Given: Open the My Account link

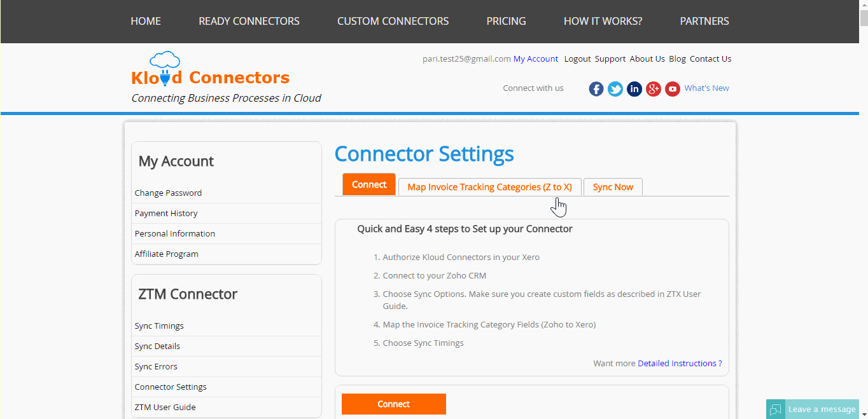Looking at the screenshot, I should pos(536,58).
